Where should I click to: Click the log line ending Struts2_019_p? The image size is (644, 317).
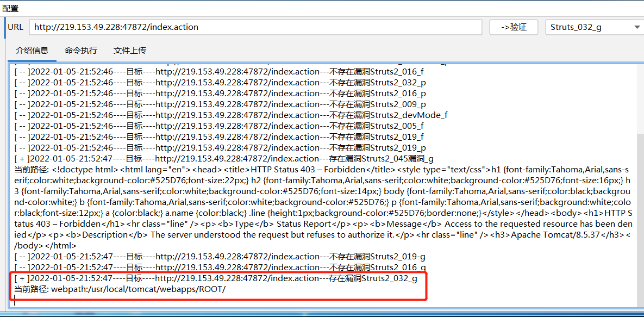pos(220,147)
